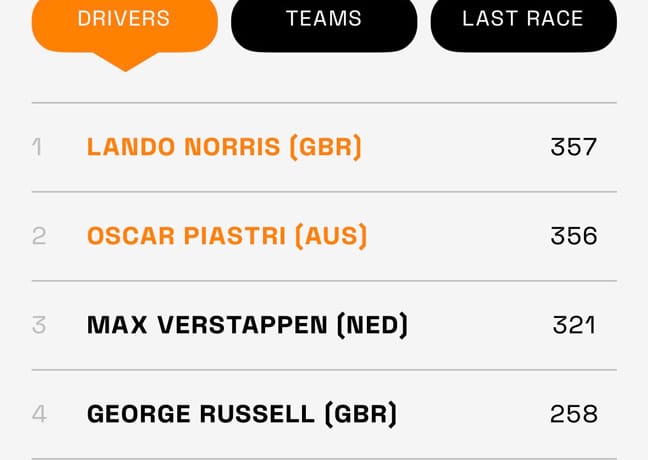Screen dimensions: 648x460
Task: Click the (GBR) code after Norris
Action: point(325,147)
